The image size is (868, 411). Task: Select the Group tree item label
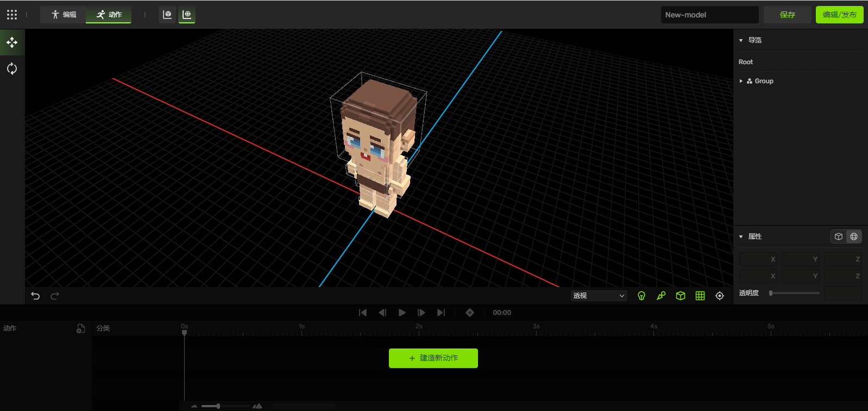pyautogui.click(x=764, y=81)
